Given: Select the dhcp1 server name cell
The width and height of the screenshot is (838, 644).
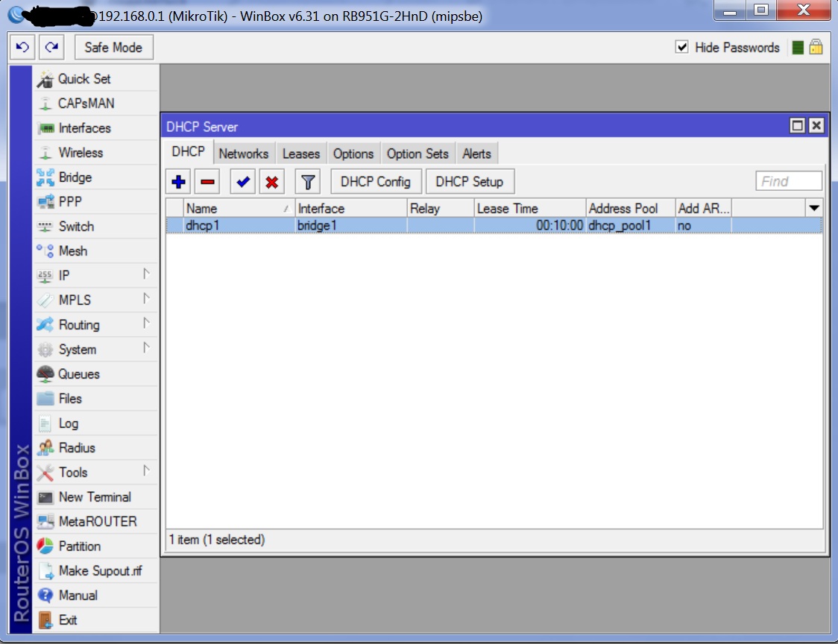Looking at the screenshot, I should 239,226.
